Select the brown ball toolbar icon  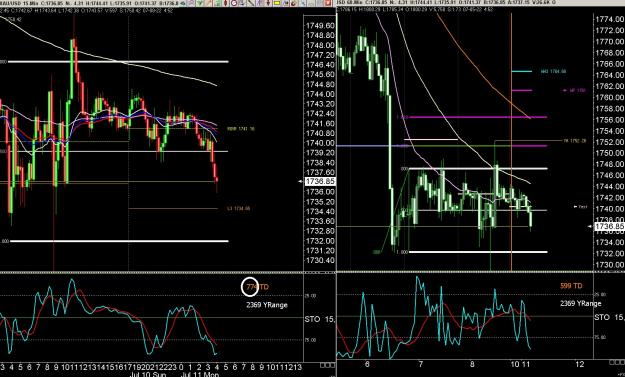tap(293, 3)
